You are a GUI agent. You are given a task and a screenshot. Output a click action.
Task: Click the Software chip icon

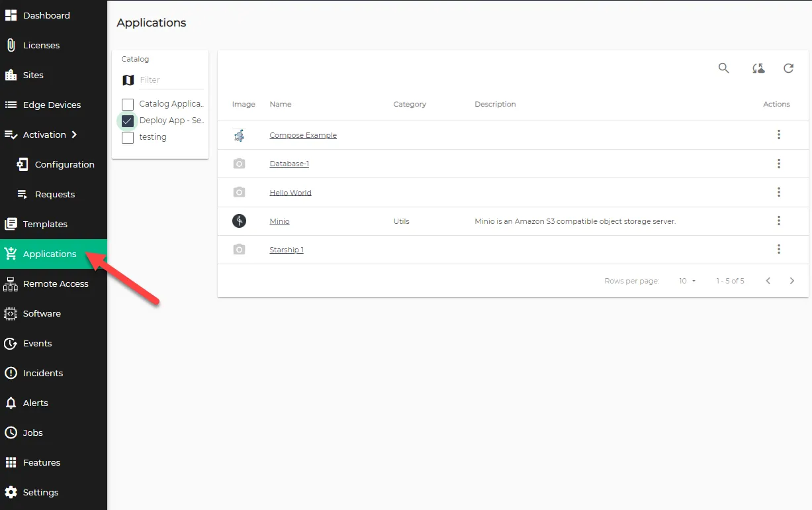pyautogui.click(x=11, y=313)
